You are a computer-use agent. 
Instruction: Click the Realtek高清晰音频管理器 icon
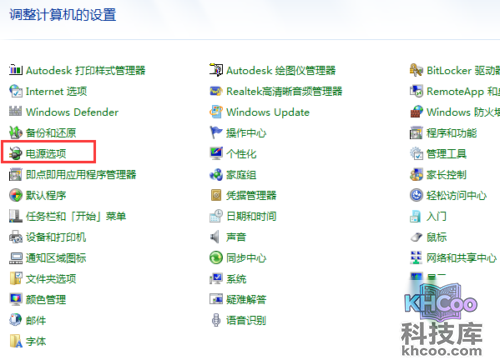216,91
